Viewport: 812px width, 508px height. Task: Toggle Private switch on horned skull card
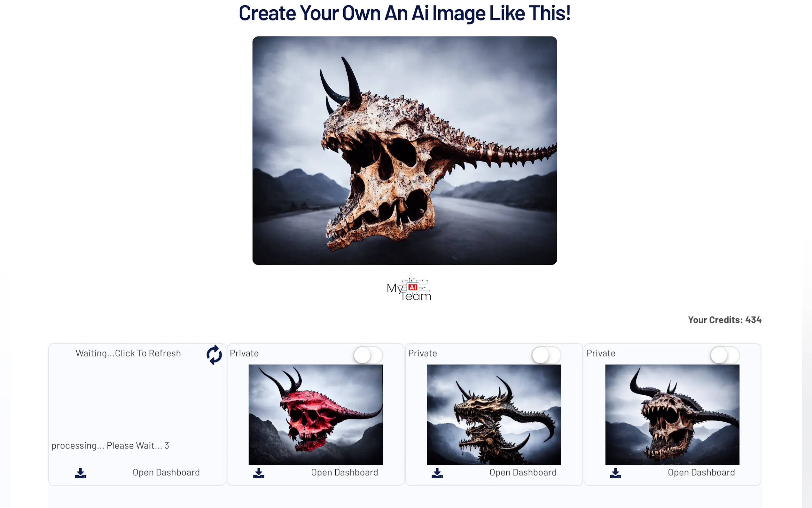click(x=725, y=355)
